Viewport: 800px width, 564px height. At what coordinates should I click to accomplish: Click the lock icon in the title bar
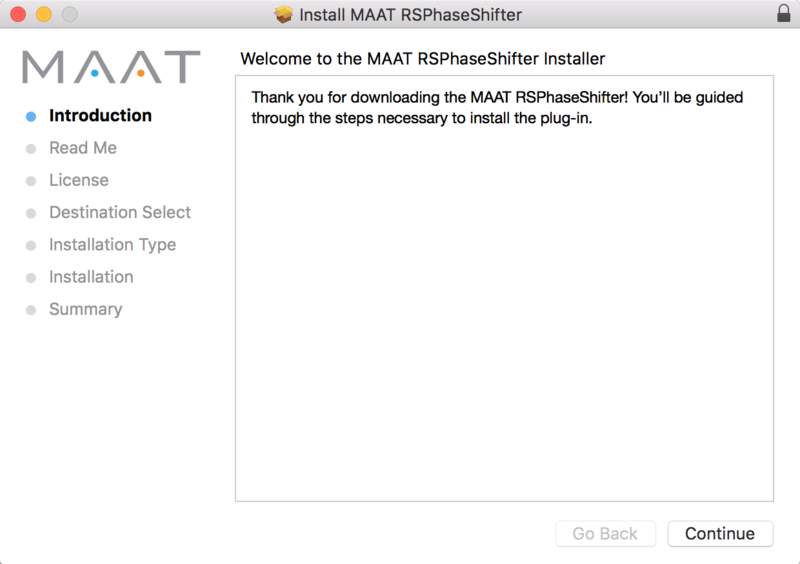click(x=783, y=15)
